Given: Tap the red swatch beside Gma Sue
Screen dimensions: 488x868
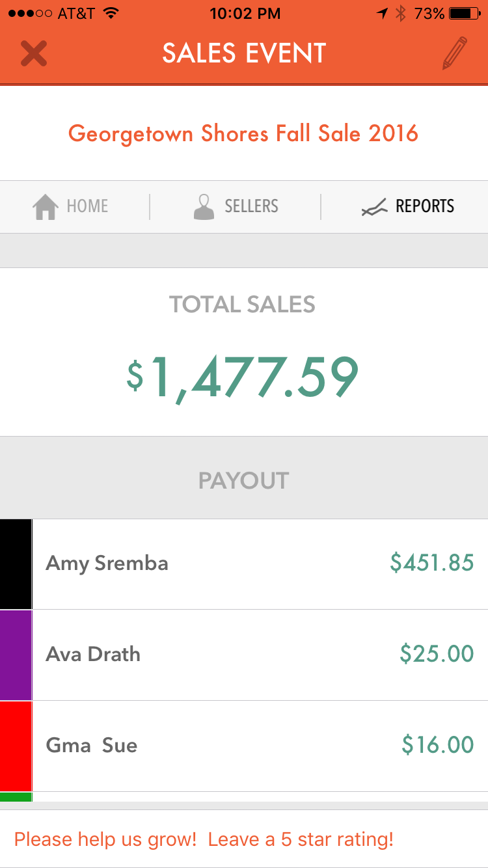Looking at the screenshot, I should (16, 746).
